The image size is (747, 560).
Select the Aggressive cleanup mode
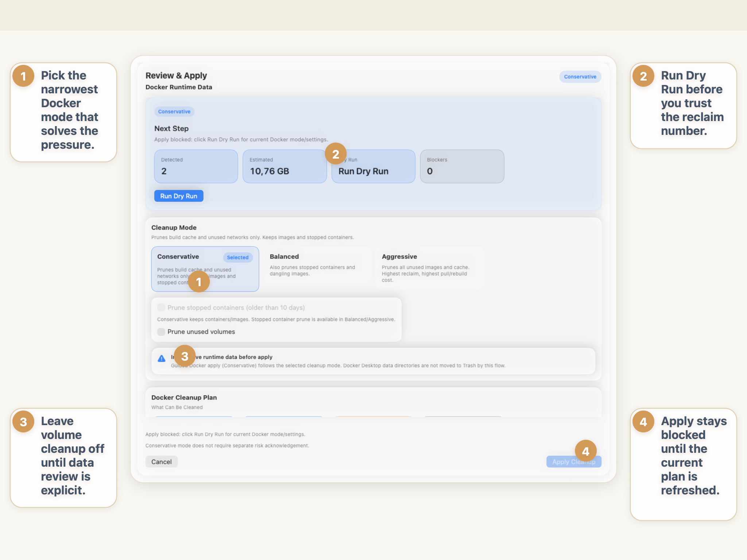click(x=429, y=268)
